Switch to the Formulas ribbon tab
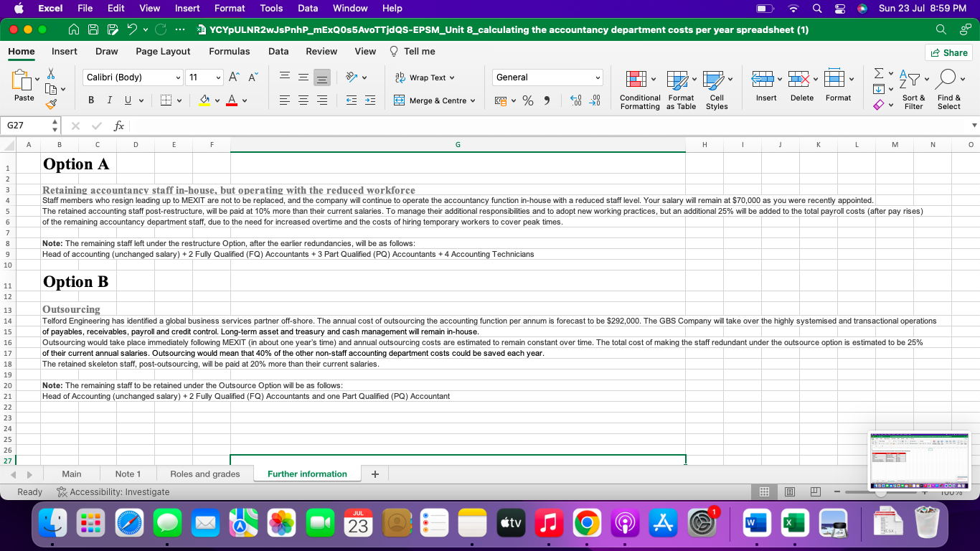 coord(230,52)
